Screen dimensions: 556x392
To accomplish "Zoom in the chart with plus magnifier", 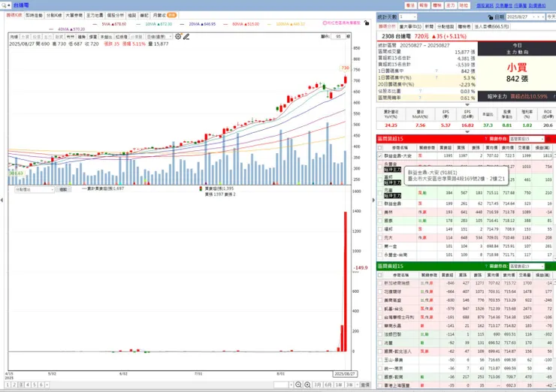I will click(307, 385).
